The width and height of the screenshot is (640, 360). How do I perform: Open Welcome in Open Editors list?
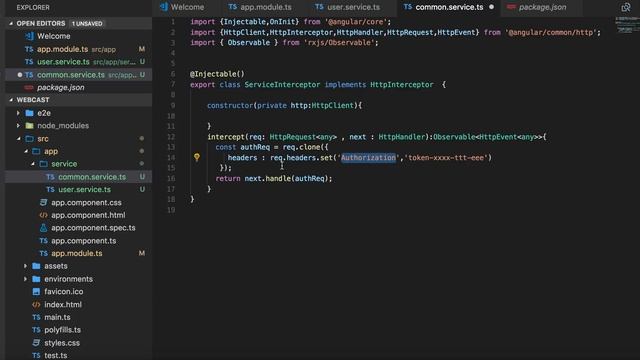pyautogui.click(x=78, y=36)
